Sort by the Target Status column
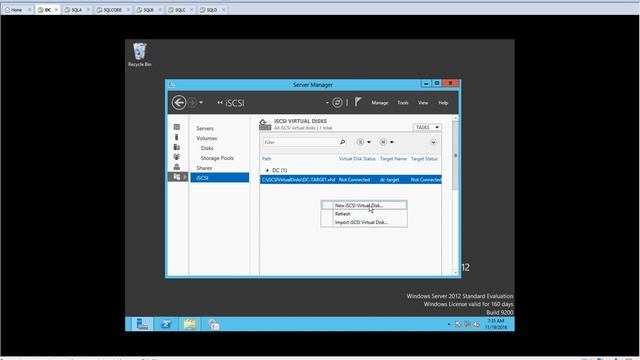Screen dimensions: 640x360 pyautogui.click(x=424, y=158)
